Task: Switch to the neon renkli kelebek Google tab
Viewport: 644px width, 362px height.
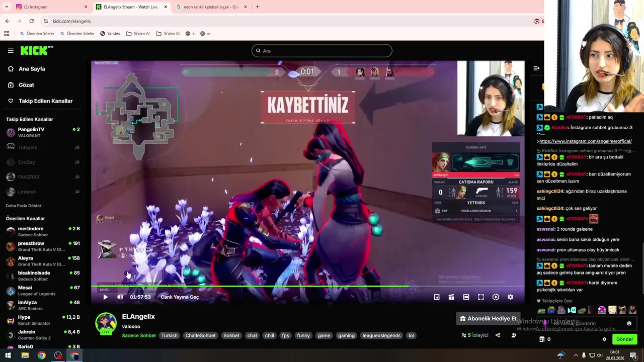Action: (x=211, y=7)
